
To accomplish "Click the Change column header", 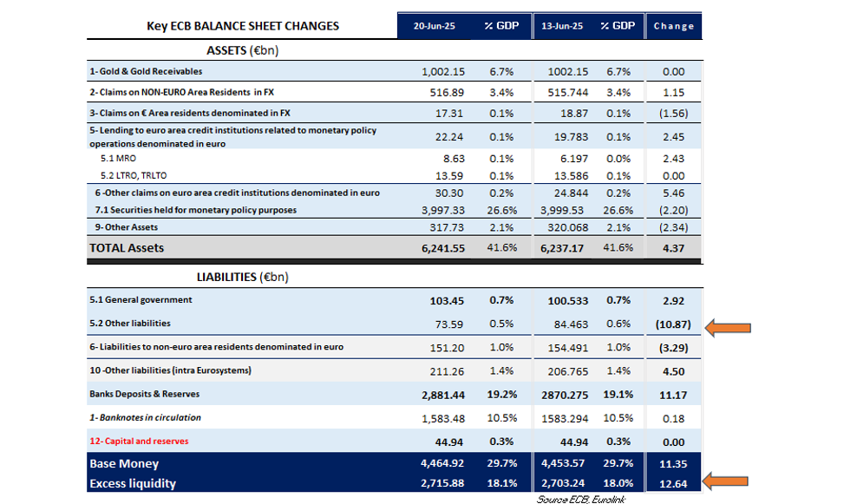I will (x=674, y=26).
